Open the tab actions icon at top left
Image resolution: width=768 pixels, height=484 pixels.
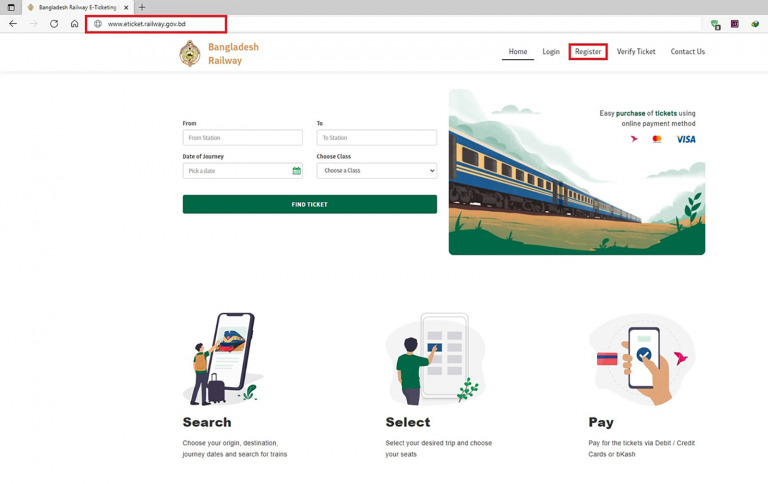pyautogui.click(x=11, y=7)
